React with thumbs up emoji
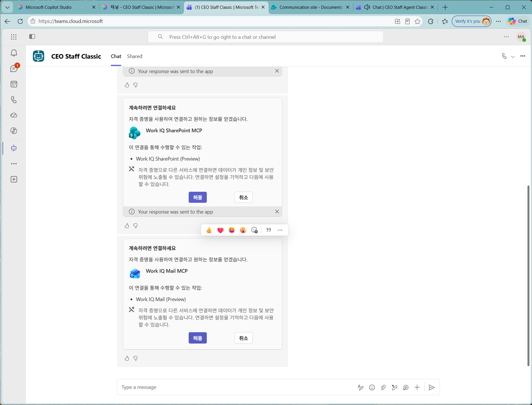This screenshot has width=532, height=405. pyautogui.click(x=209, y=230)
